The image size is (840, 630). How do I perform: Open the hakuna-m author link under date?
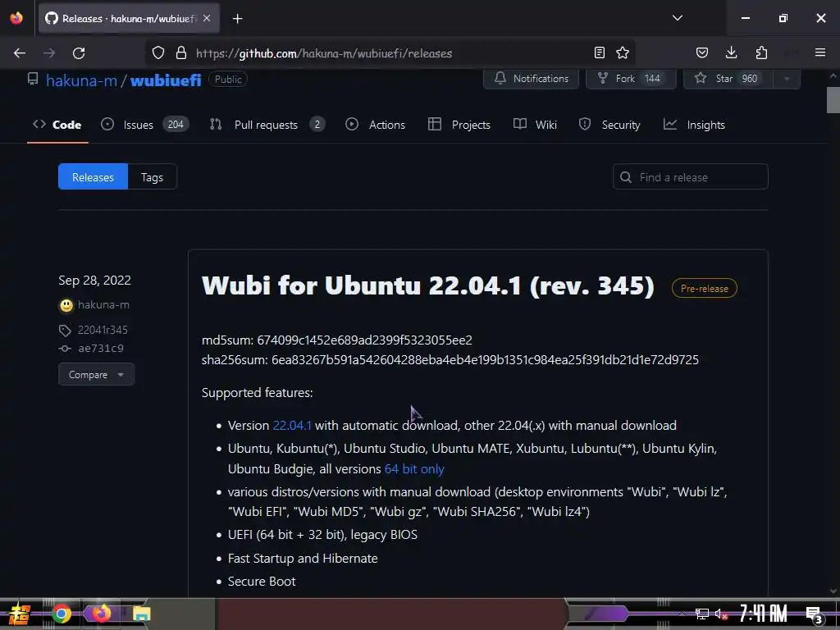[103, 305]
